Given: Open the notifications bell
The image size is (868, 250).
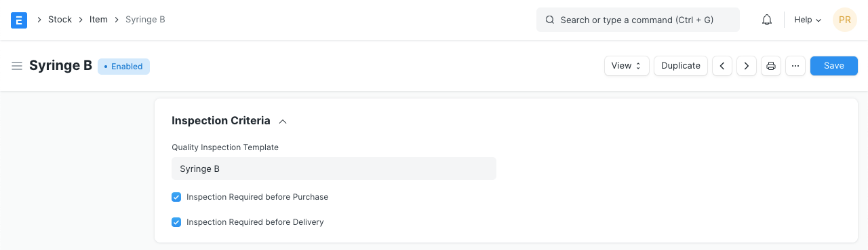Looking at the screenshot, I should 767,20.
